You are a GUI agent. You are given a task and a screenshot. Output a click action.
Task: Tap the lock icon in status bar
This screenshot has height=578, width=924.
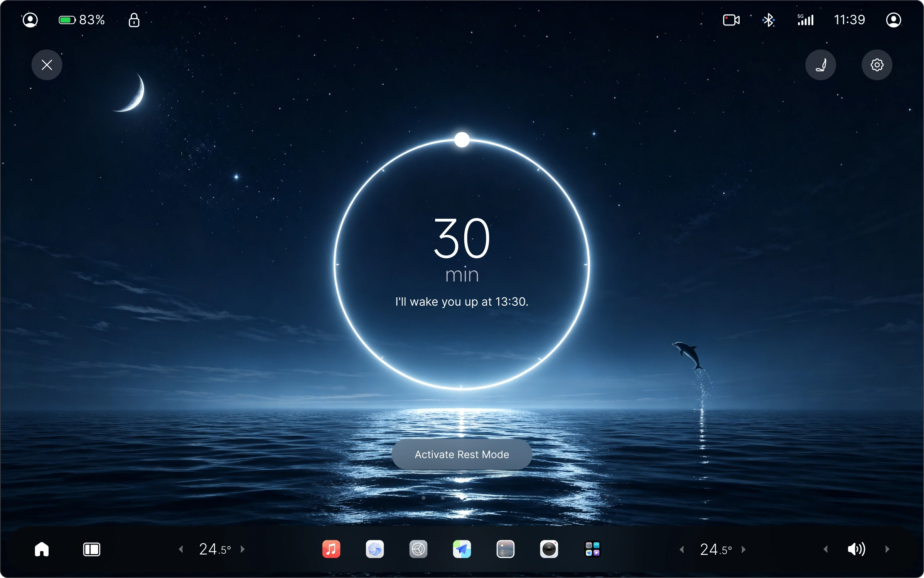pos(134,20)
